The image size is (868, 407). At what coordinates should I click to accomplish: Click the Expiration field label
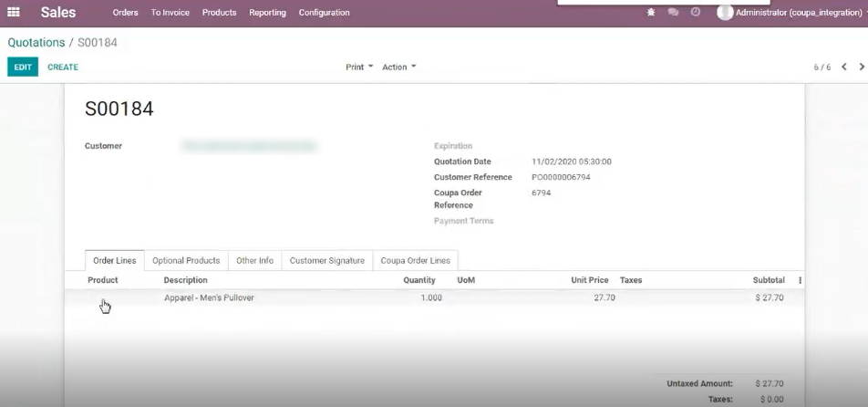point(453,146)
